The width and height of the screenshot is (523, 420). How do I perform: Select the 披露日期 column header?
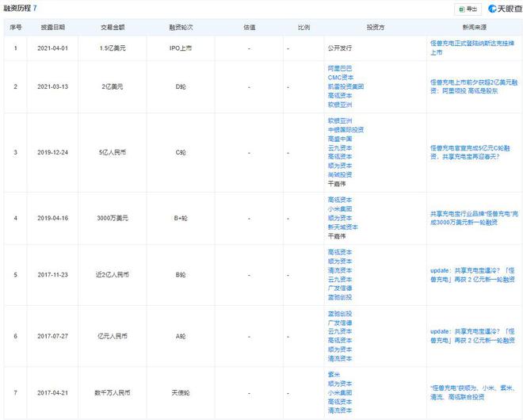(x=53, y=28)
